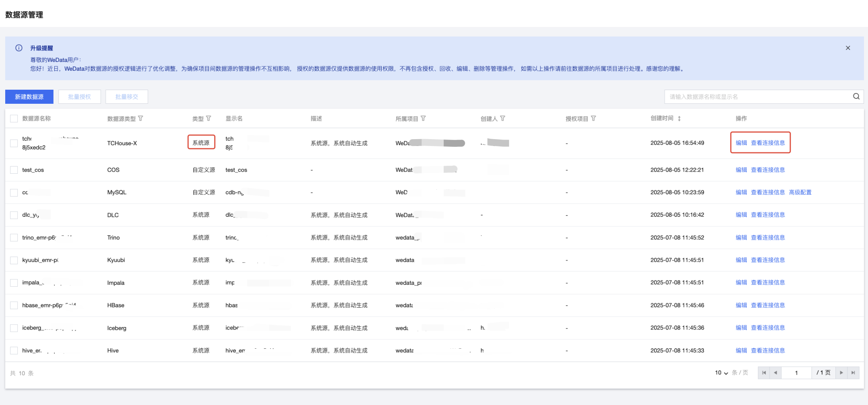Edit the test_cos data source
Image resolution: width=868 pixels, height=405 pixels.
pos(741,170)
